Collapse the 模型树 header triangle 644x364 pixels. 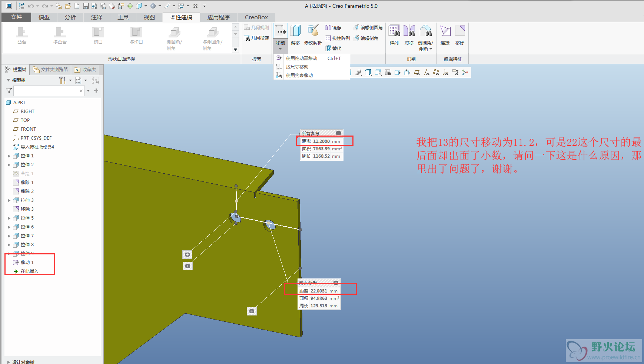(8, 80)
